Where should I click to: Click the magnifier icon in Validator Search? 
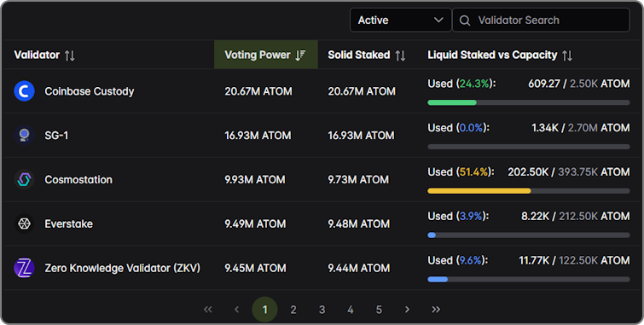point(465,20)
